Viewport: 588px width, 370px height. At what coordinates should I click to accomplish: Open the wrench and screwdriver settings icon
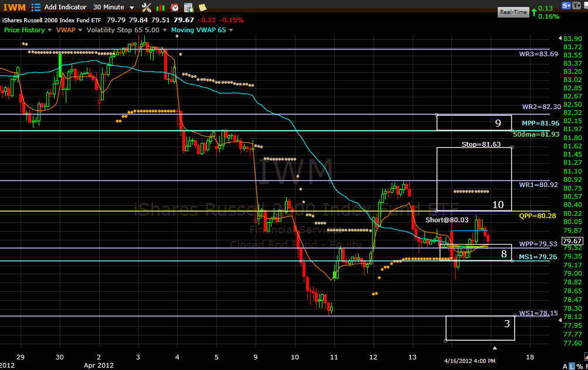(146, 7)
